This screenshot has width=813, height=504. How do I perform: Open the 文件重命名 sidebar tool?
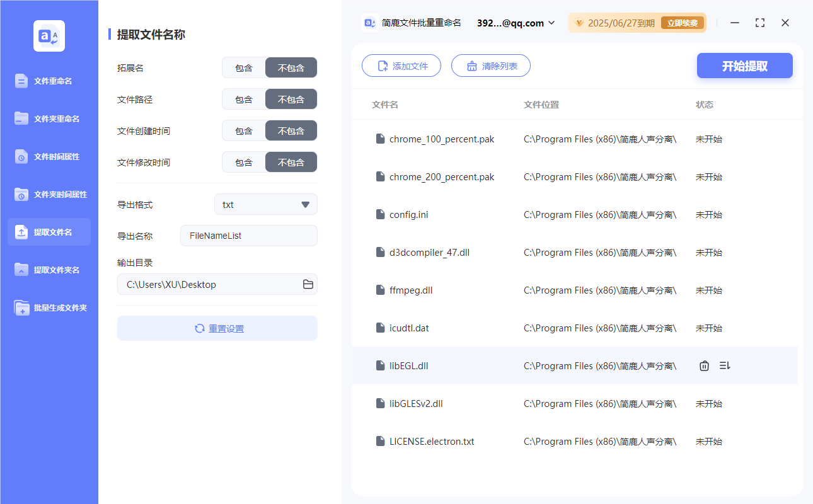(x=49, y=81)
